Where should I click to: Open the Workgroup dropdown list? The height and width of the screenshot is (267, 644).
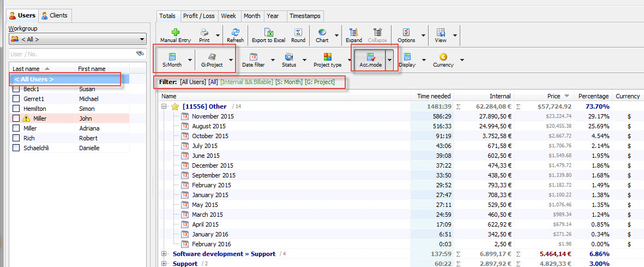(77, 39)
